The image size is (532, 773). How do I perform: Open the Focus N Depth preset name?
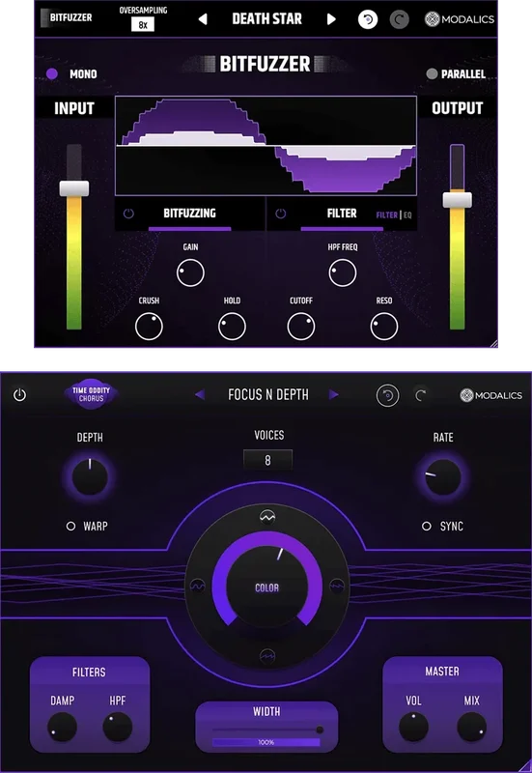pos(268,395)
